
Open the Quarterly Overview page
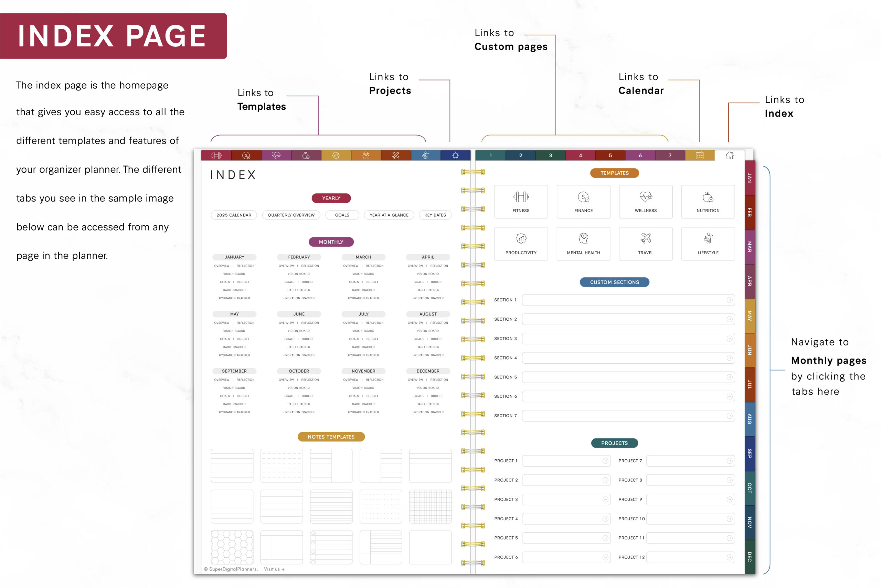click(291, 215)
